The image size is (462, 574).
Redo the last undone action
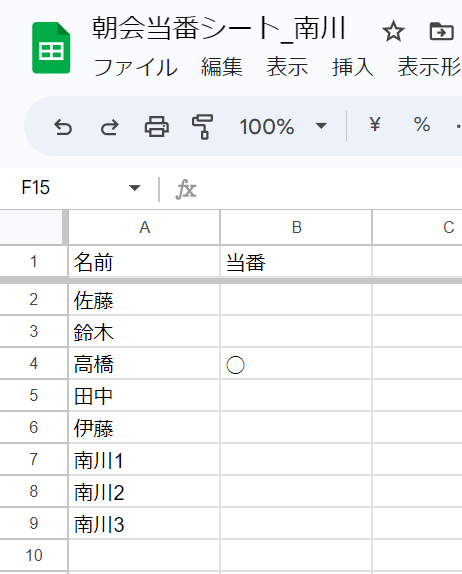pyautogui.click(x=109, y=127)
